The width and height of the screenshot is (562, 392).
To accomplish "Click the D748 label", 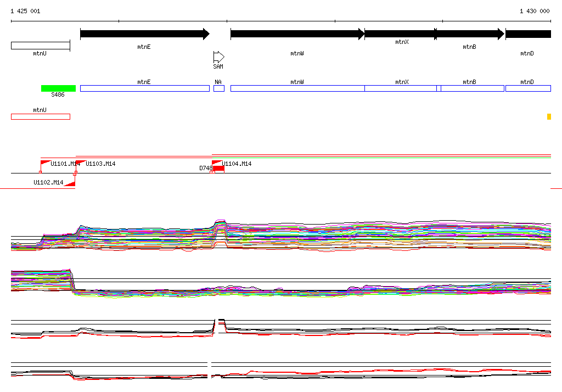I will [206, 168].
